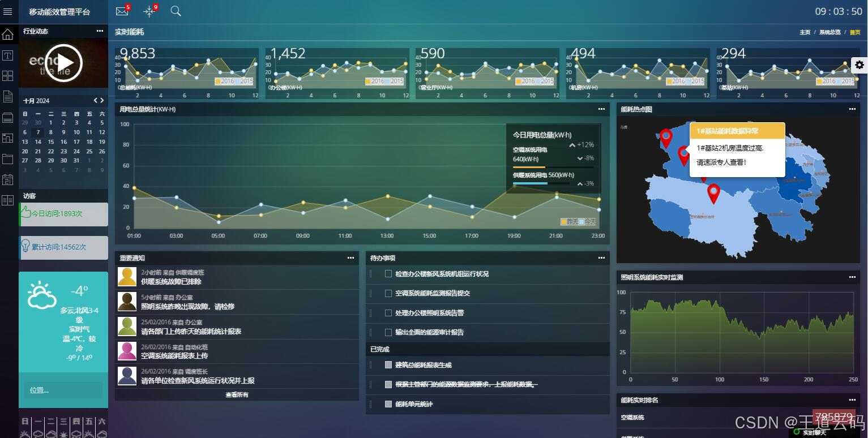The width and height of the screenshot is (868, 438).
Task: Open 能耗热点图 panel more options
Action: coord(852,109)
